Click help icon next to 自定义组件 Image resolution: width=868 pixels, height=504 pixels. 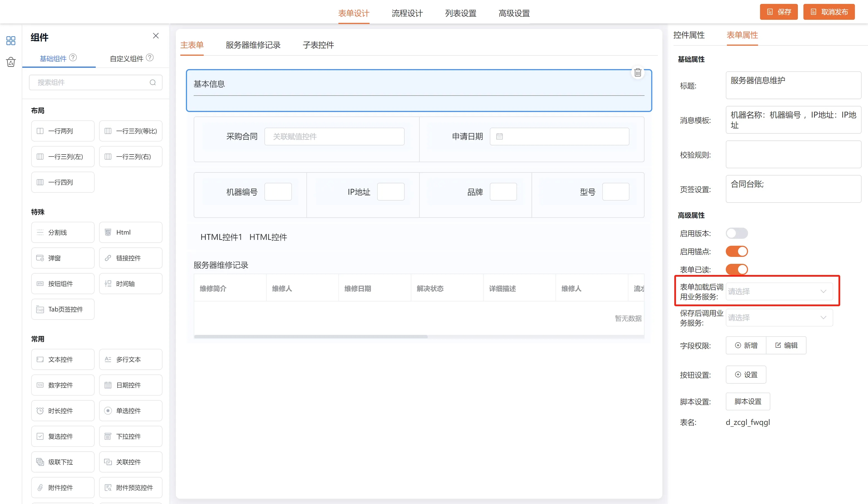(x=150, y=58)
